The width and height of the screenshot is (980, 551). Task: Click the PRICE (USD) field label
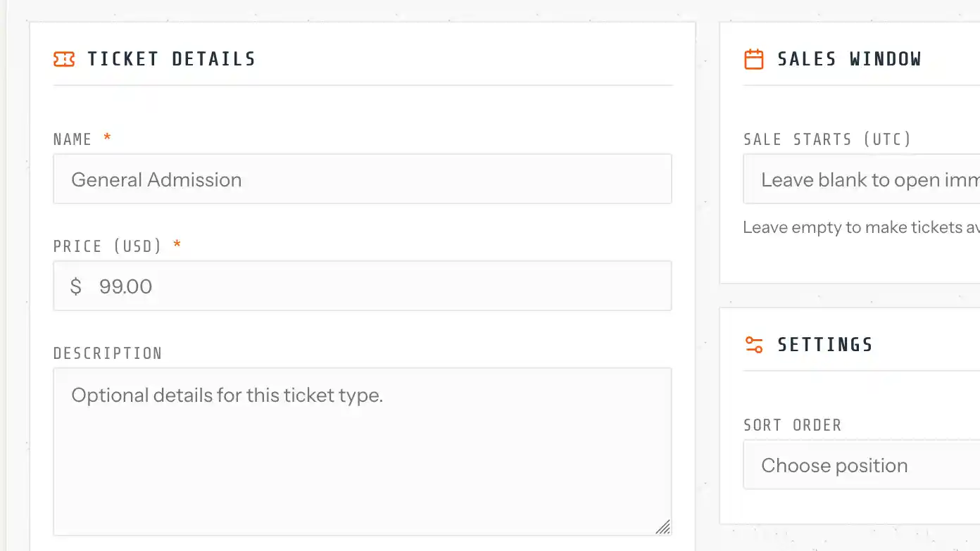[x=108, y=246]
